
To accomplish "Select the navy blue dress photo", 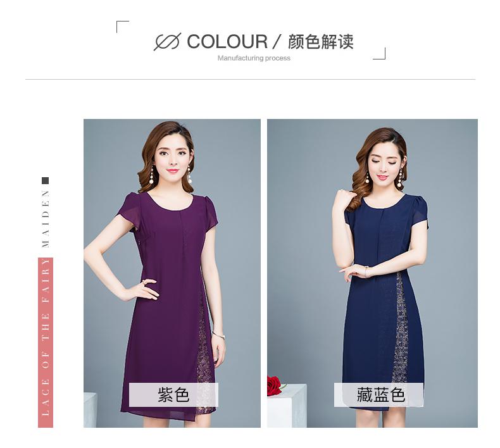I will (x=372, y=273).
